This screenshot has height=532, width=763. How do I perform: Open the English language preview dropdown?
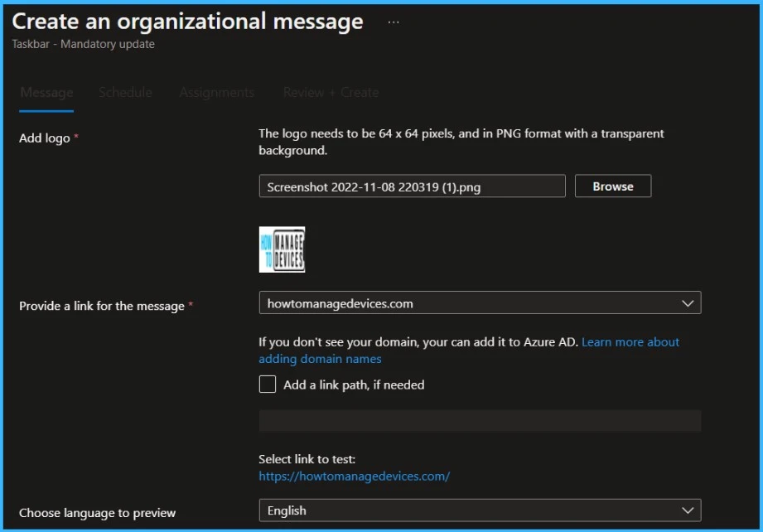click(x=479, y=510)
